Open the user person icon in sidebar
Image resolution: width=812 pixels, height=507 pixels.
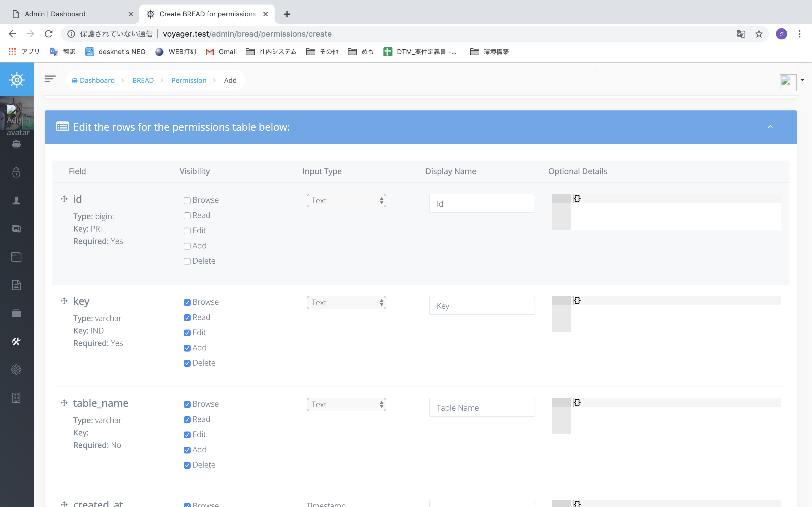[x=16, y=201]
